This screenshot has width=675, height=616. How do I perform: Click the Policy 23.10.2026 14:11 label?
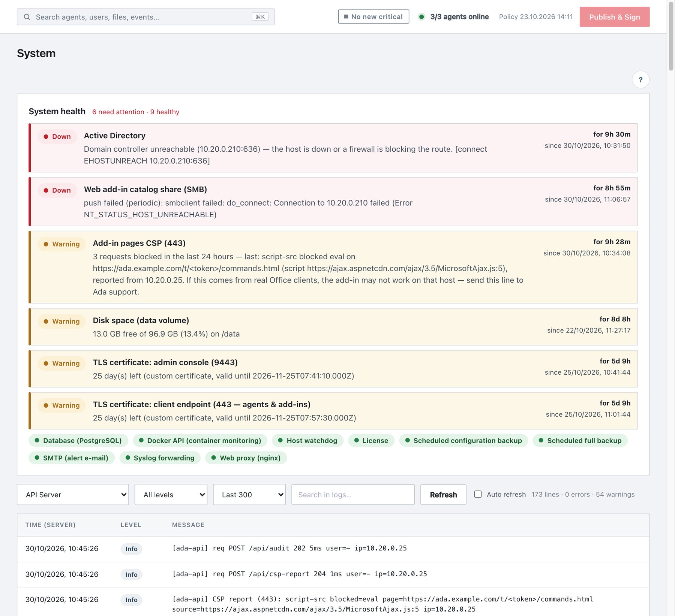pos(536,17)
